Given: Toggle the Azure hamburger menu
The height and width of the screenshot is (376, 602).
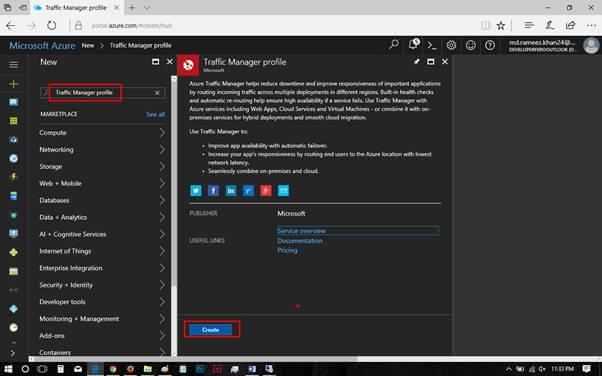Looking at the screenshot, I should [x=13, y=65].
